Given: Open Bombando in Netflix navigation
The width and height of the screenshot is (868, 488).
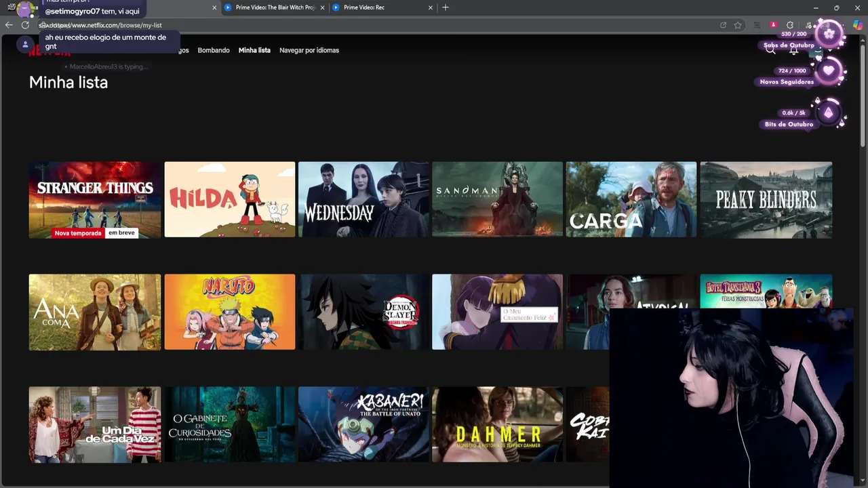Looking at the screenshot, I should tap(214, 50).
